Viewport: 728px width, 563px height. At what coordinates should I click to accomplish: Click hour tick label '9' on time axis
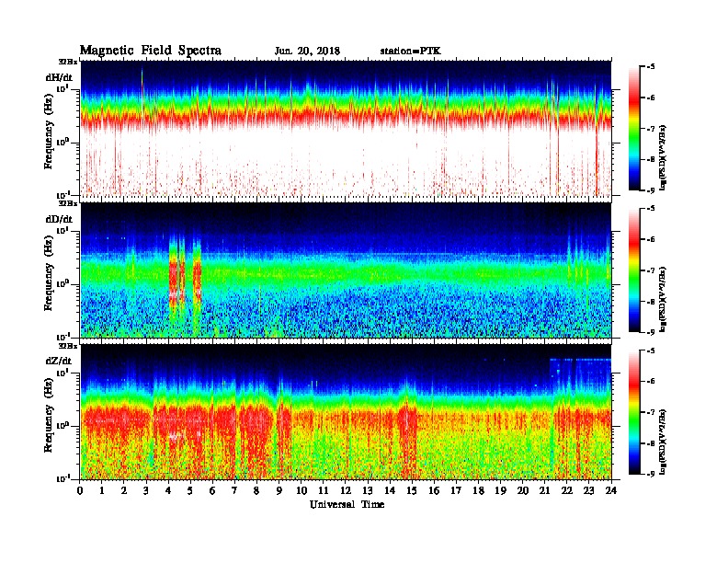pos(279,490)
